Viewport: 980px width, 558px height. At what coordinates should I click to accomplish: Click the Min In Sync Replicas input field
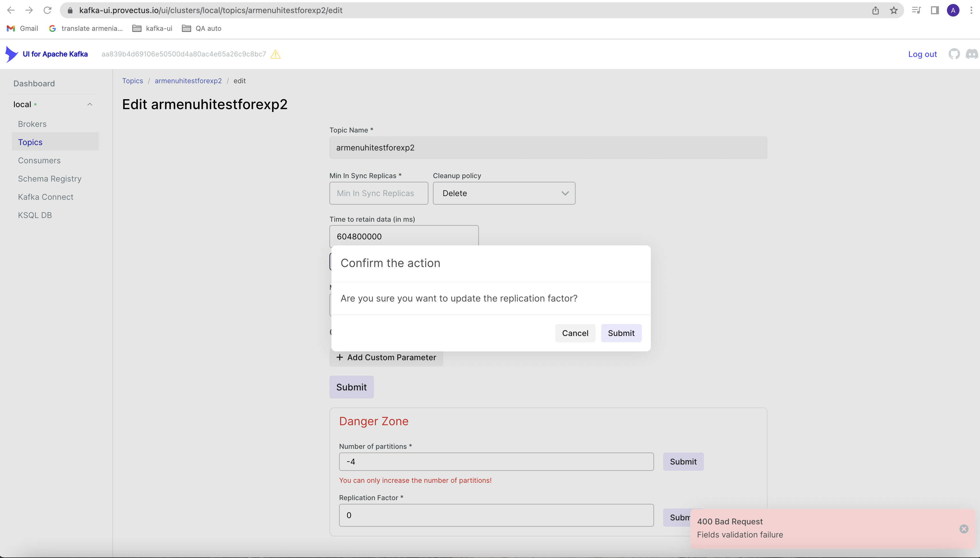378,193
